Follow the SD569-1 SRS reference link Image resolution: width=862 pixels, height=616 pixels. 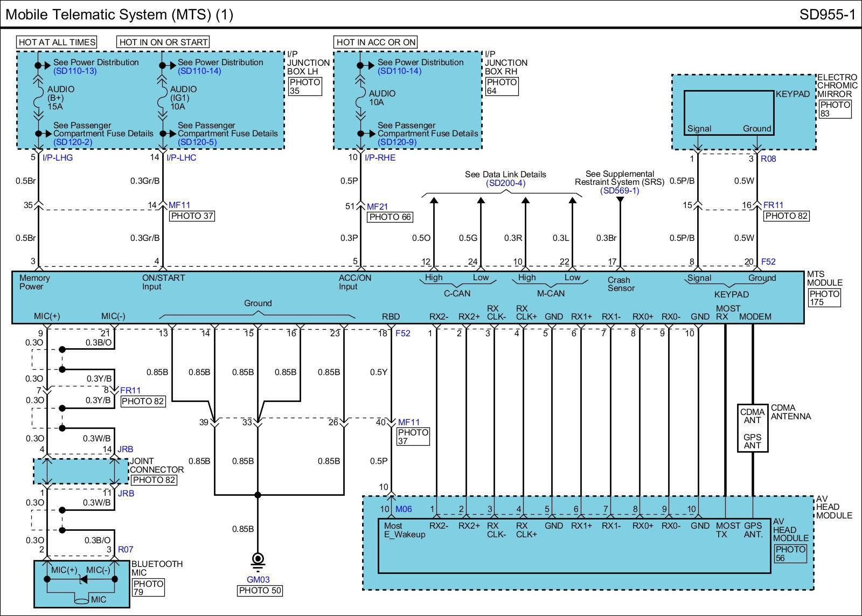620,190
